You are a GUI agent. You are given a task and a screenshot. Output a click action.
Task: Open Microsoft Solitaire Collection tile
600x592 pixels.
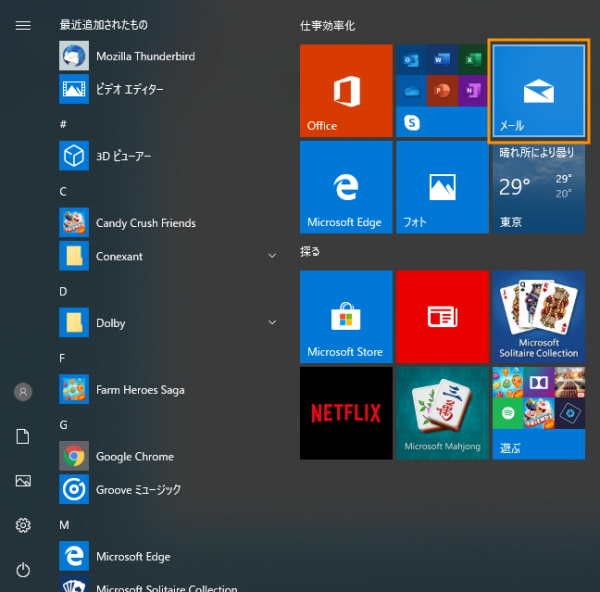[x=539, y=317]
